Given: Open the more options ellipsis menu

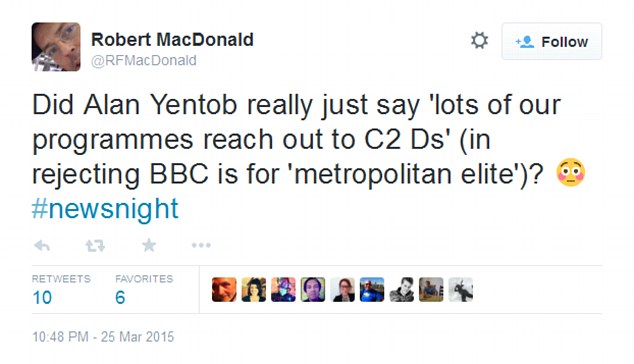Looking at the screenshot, I should (x=201, y=245).
